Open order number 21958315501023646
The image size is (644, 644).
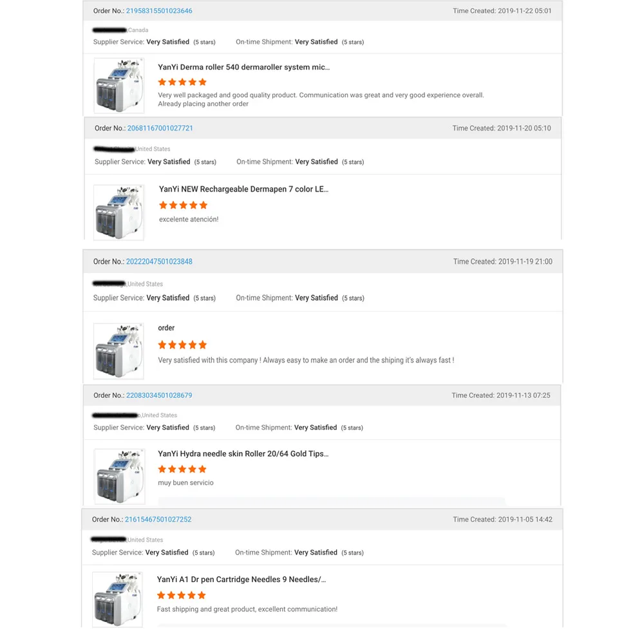coord(159,11)
